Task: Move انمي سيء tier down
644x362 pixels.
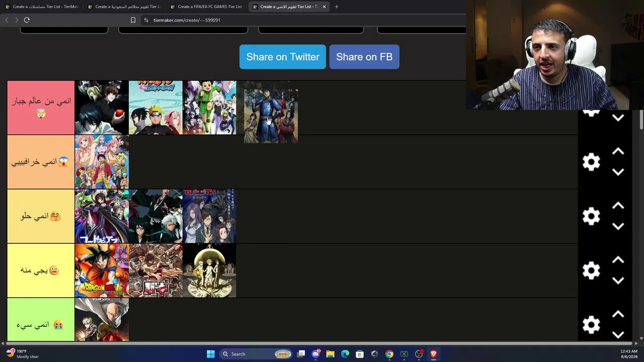Action: tap(618, 334)
